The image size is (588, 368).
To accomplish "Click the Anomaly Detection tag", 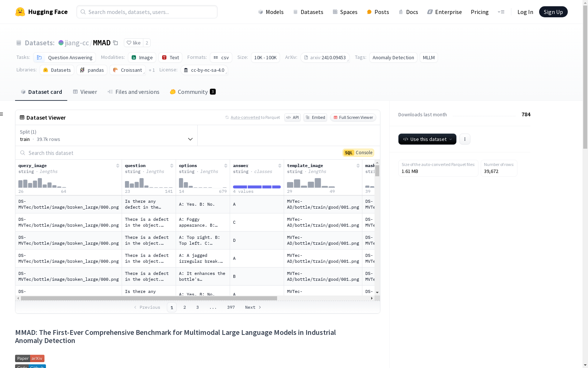I will click(393, 57).
